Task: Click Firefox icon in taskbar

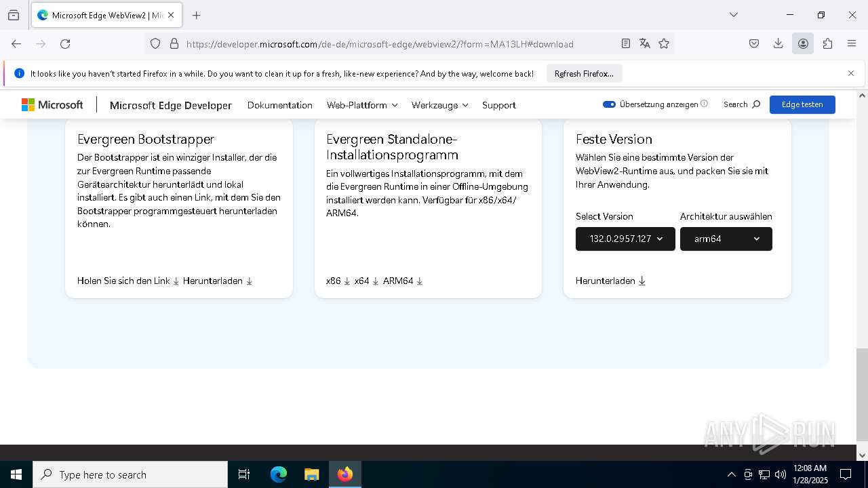Action: [x=345, y=474]
